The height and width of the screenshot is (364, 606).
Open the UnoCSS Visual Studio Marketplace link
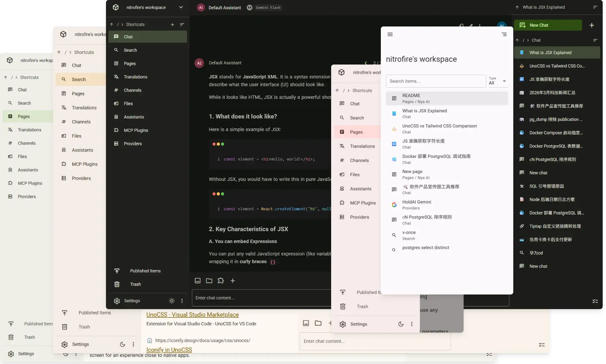pyautogui.click(x=192, y=315)
